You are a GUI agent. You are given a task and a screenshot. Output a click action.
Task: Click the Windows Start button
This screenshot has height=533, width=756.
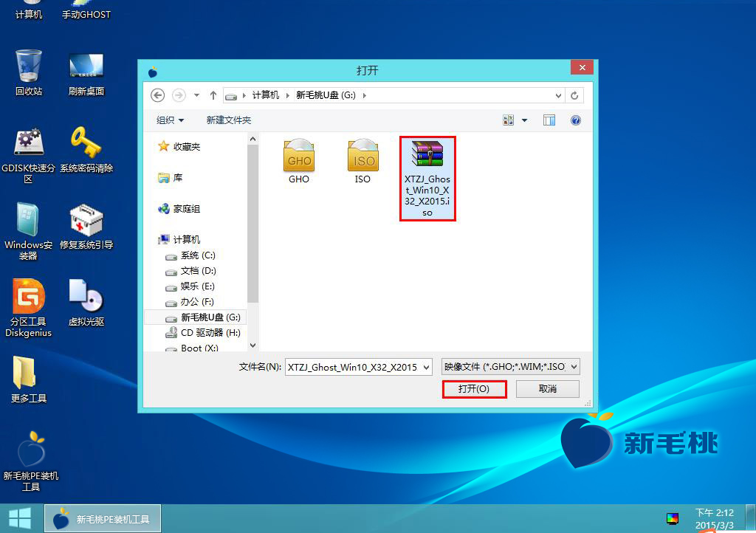[x=20, y=518]
